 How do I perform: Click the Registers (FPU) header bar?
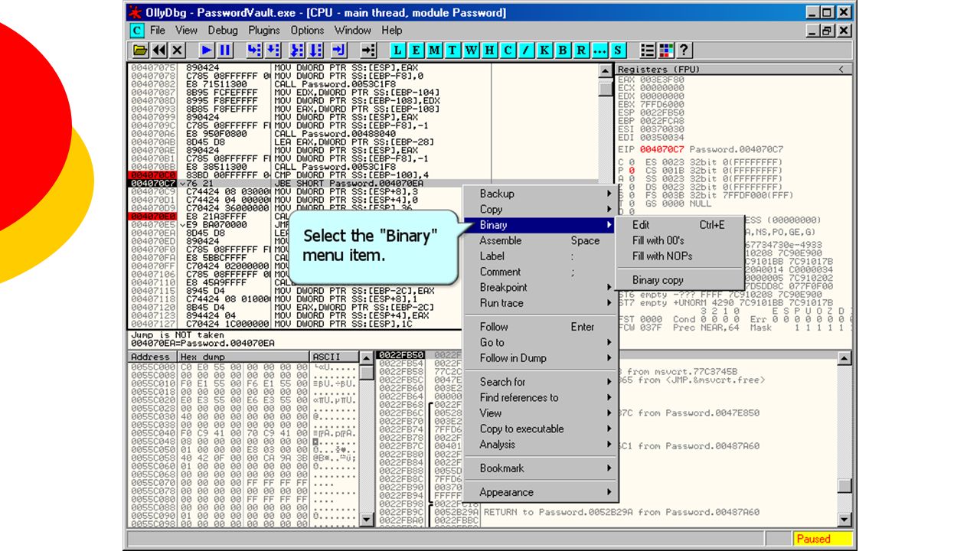click(734, 70)
